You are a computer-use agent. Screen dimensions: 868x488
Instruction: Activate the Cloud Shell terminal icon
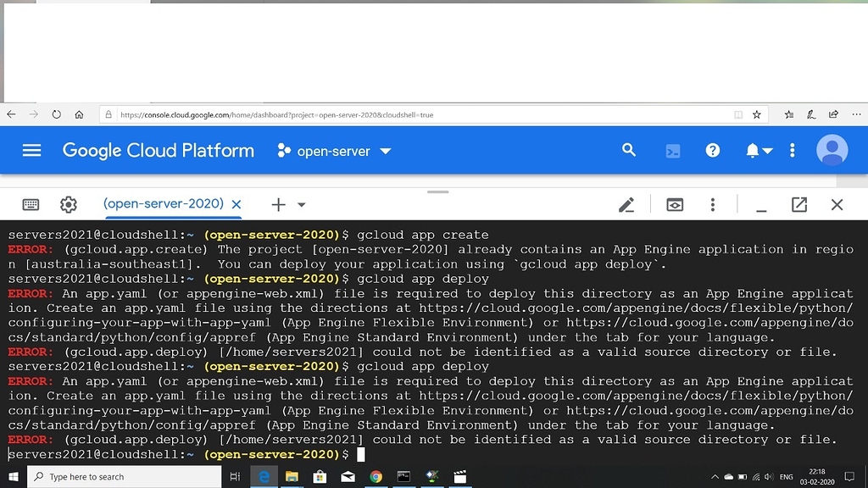click(x=673, y=150)
